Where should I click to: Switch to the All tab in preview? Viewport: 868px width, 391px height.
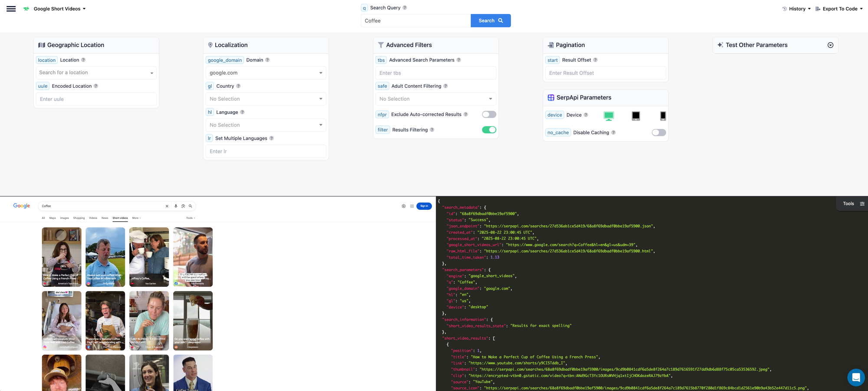point(43,218)
